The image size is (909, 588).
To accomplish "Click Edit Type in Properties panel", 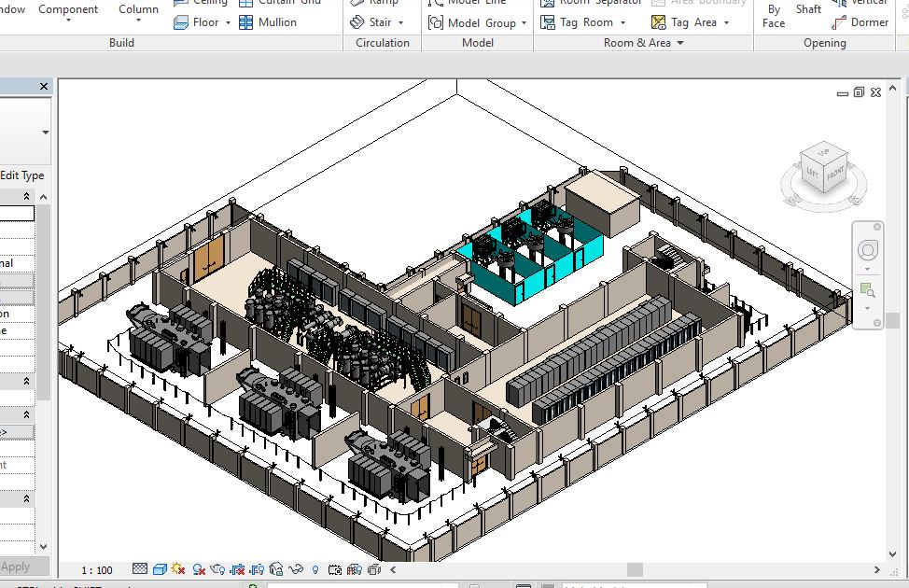I will point(22,175).
